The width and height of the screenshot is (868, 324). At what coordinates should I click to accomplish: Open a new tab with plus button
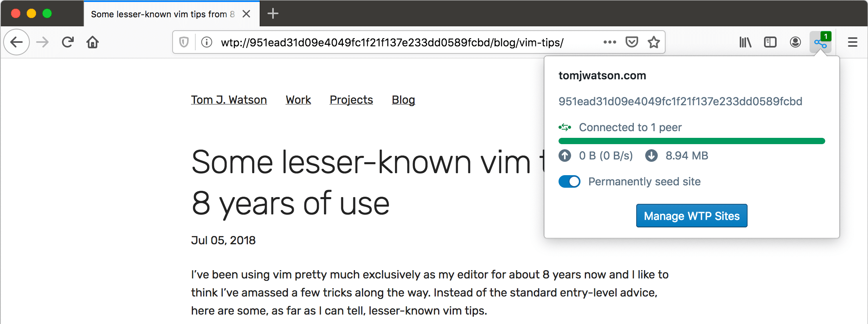coord(273,14)
